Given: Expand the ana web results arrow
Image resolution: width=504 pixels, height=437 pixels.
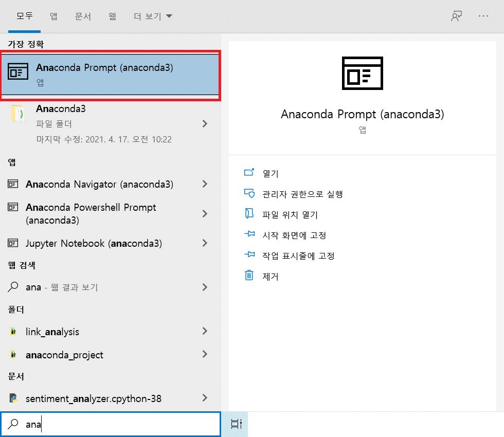Looking at the screenshot, I should point(205,287).
